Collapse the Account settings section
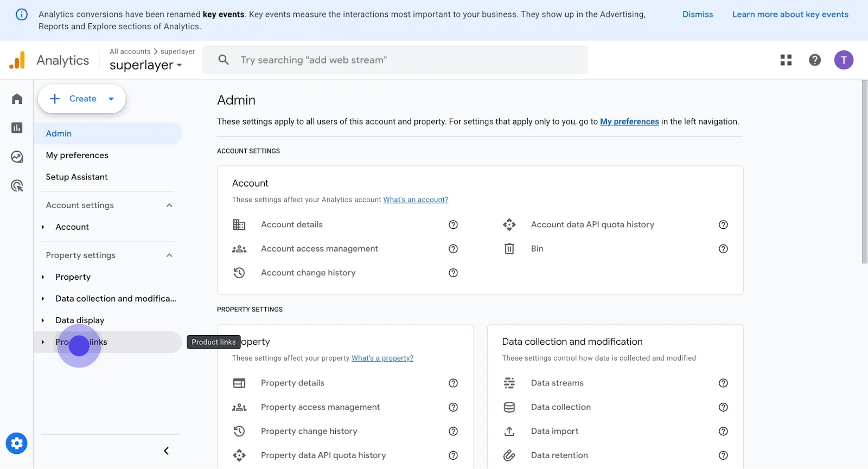This screenshot has height=469, width=868. click(x=169, y=205)
